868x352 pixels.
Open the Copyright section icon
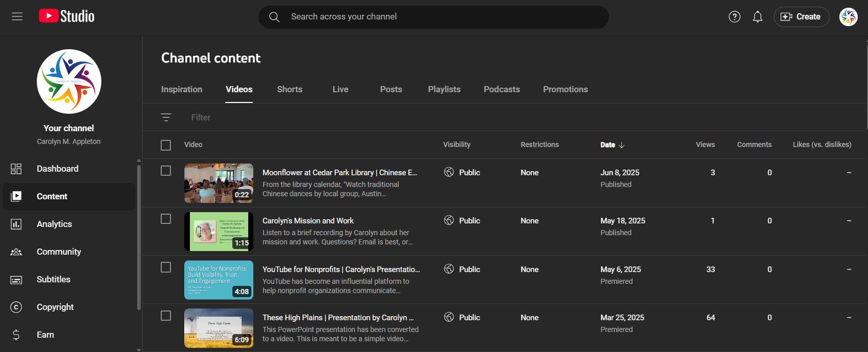point(16,307)
